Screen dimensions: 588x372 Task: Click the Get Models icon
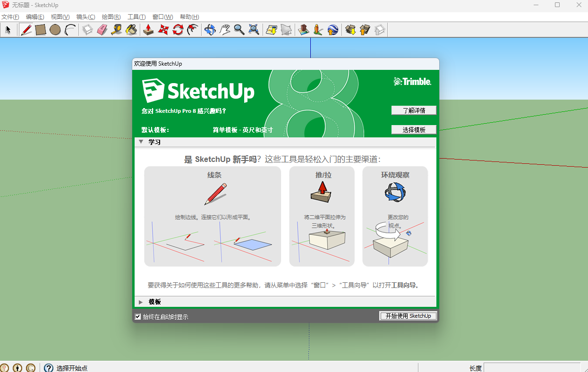(x=350, y=30)
